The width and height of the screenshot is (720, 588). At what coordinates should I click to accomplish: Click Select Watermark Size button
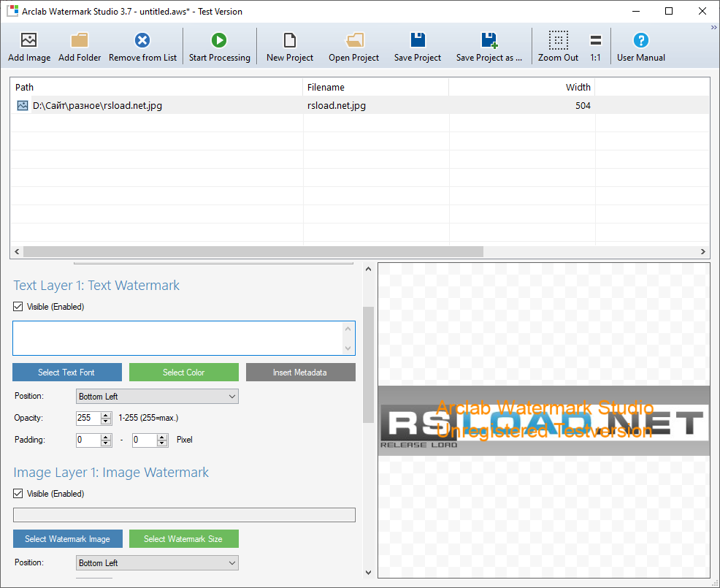pyautogui.click(x=184, y=539)
